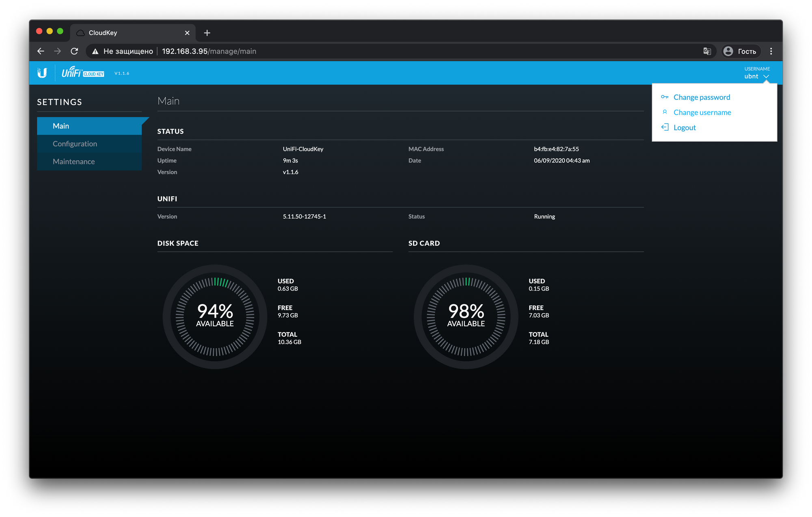This screenshot has width=812, height=517.
Task: Click the disk used value 0.63 GB
Action: (288, 289)
